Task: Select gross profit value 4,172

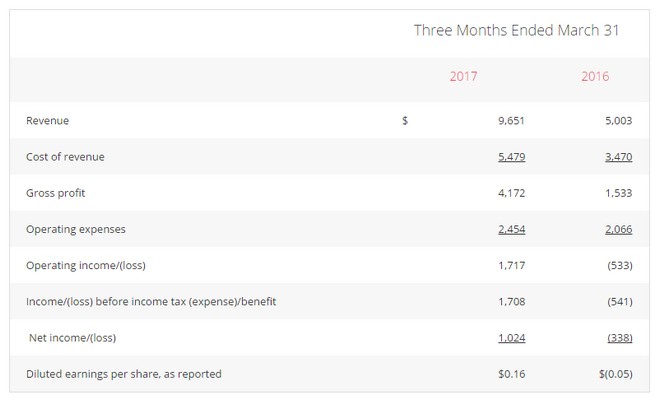Action: (x=511, y=193)
